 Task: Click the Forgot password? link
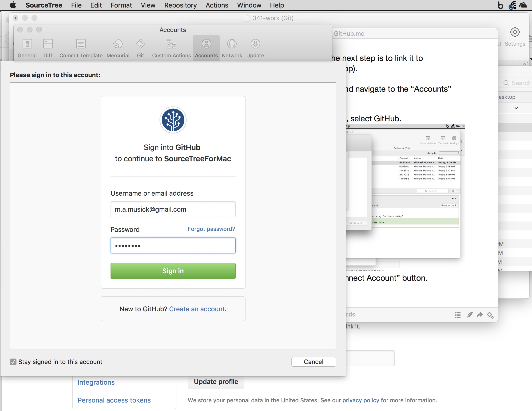pyautogui.click(x=211, y=229)
